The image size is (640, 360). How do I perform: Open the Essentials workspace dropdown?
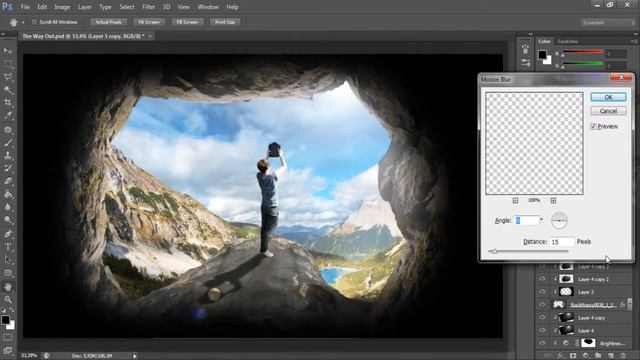click(x=608, y=22)
